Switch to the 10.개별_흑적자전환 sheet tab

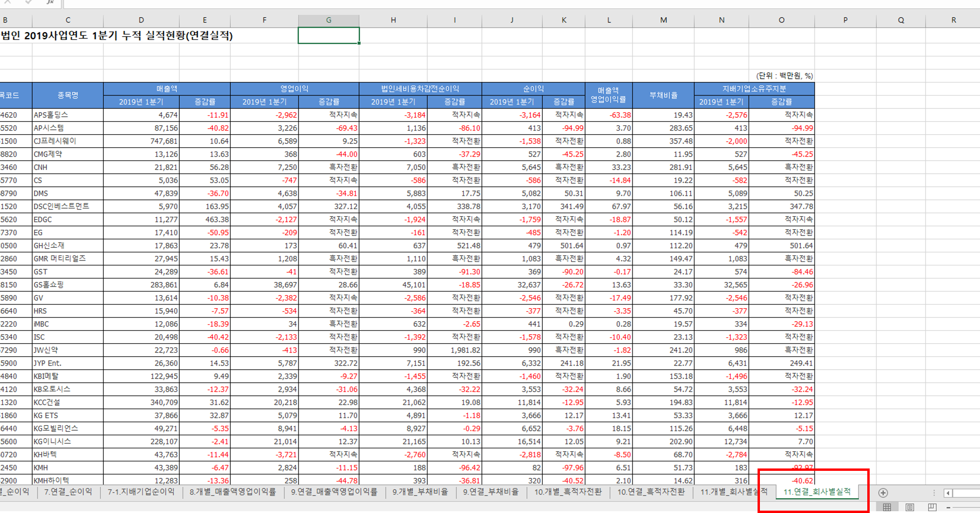(x=568, y=492)
